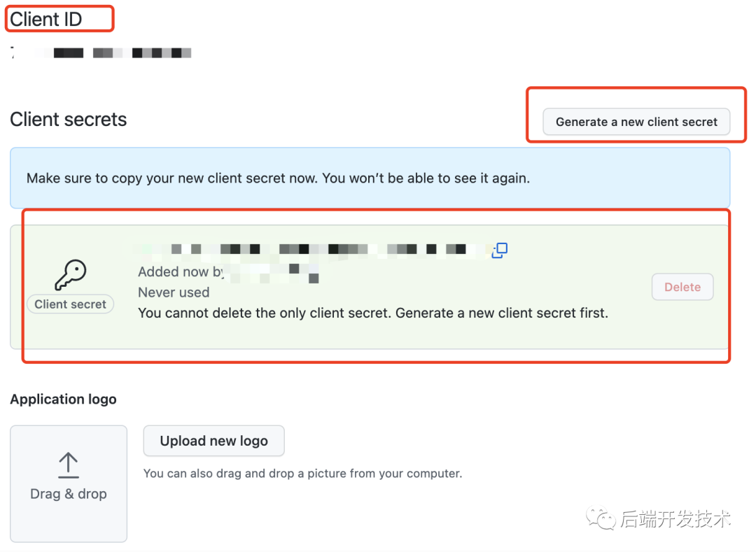This screenshot has width=756, height=552.
Task: Click the Drag & drop upload area
Action: (68, 483)
